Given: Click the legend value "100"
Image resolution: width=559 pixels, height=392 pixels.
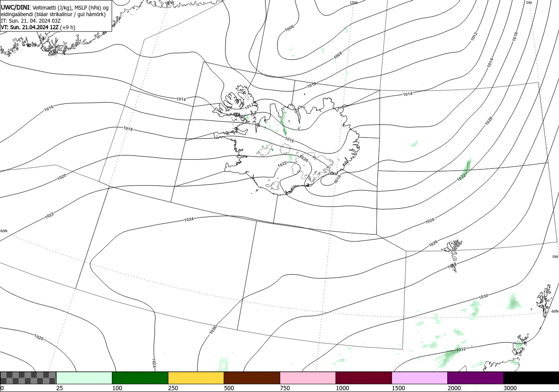Looking at the screenshot, I should coord(117,388).
